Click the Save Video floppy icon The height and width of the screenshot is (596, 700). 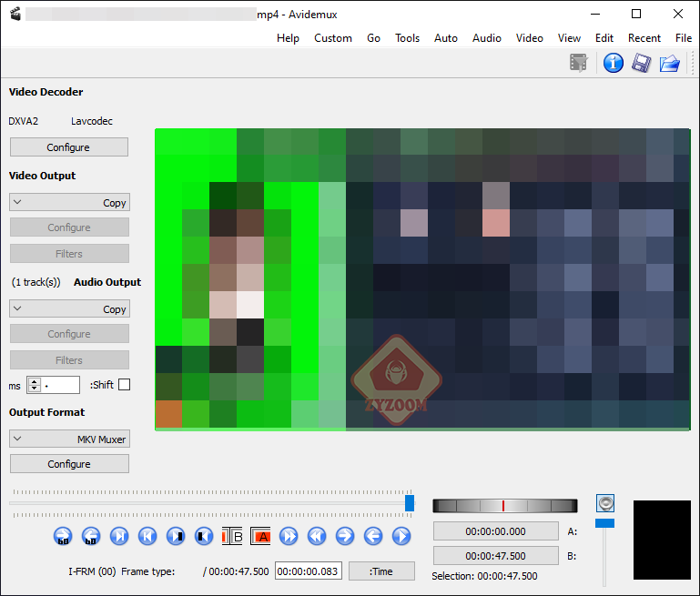coord(641,63)
